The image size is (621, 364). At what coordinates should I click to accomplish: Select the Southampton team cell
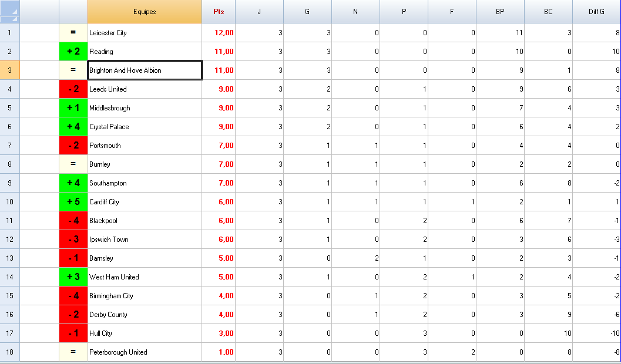(x=145, y=183)
